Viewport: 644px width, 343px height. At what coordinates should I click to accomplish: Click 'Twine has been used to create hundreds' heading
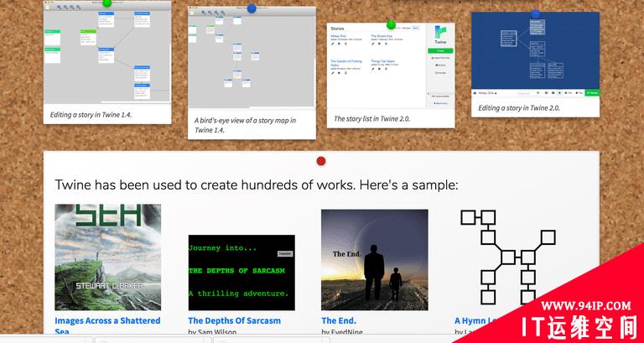(257, 184)
